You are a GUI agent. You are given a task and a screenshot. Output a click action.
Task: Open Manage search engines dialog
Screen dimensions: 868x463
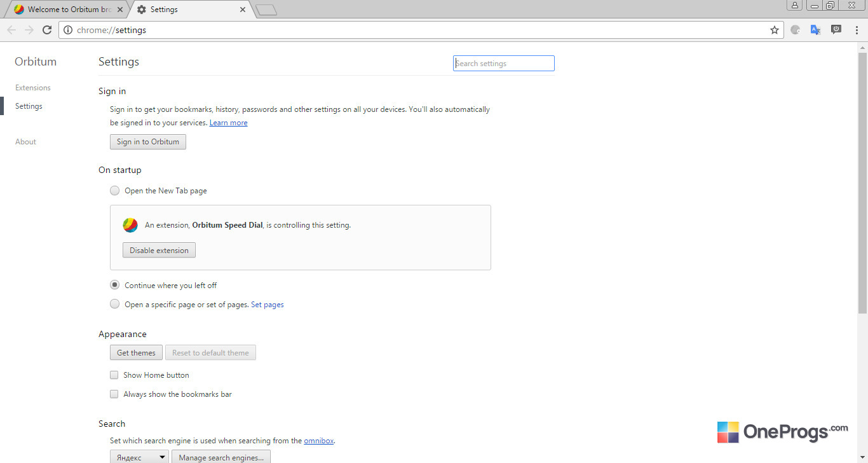pyautogui.click(x=221, y=457)
